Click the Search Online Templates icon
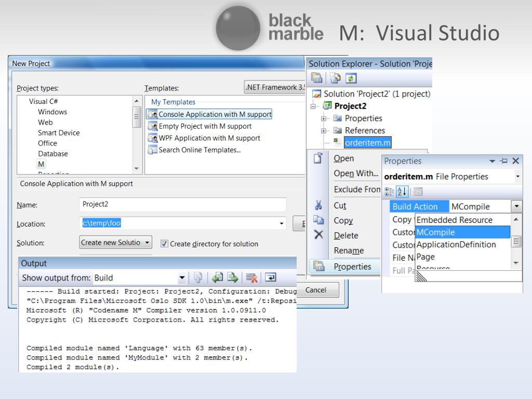The image size is (532, 399). [153, 150]
